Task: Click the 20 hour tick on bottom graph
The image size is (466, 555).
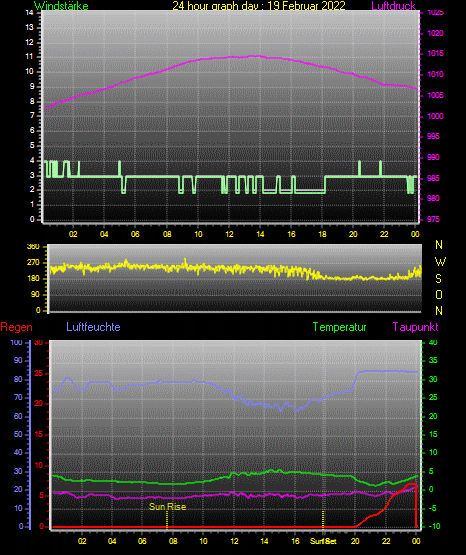Action: click(355, 541)
